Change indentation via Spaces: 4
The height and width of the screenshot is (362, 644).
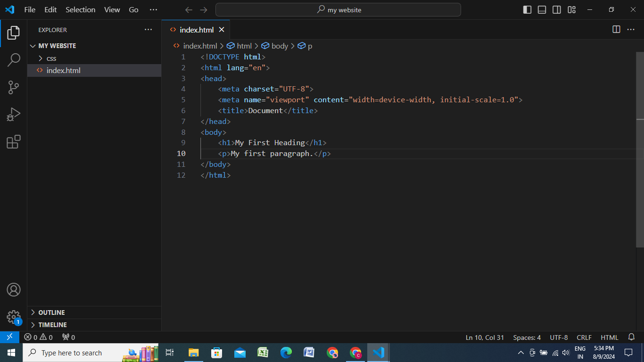point(527,337)
